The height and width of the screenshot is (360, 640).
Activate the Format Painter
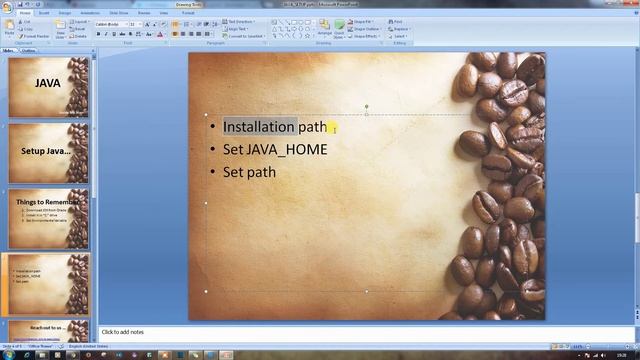point(33,36)
